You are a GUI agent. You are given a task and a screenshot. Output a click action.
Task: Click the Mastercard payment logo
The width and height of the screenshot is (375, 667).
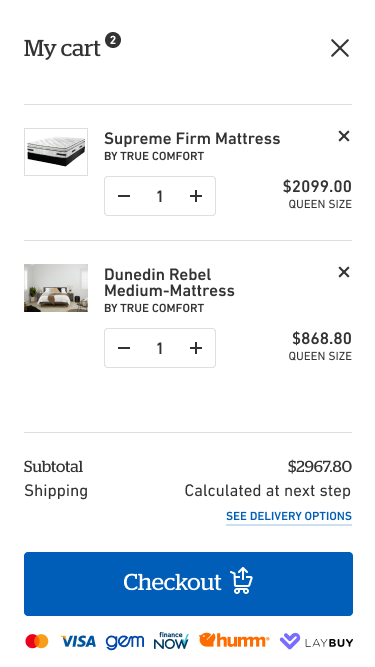pyautogui.click(x=37, y=641)
